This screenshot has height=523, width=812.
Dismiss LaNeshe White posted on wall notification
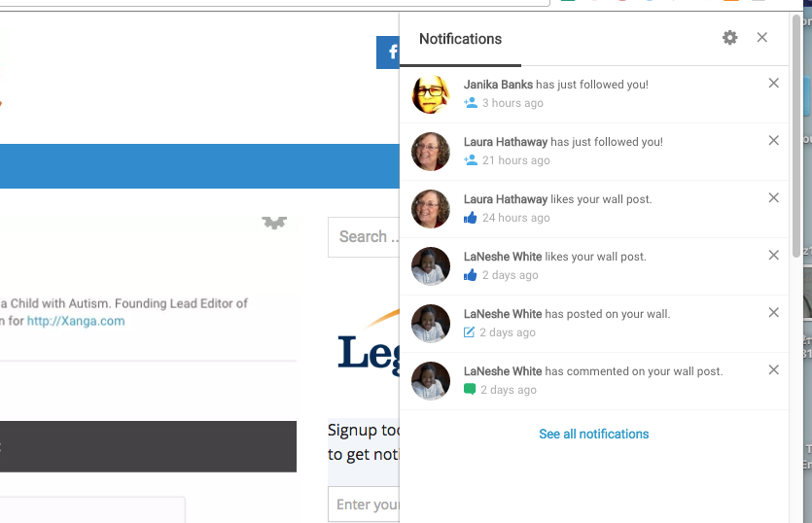coord(774,313)
